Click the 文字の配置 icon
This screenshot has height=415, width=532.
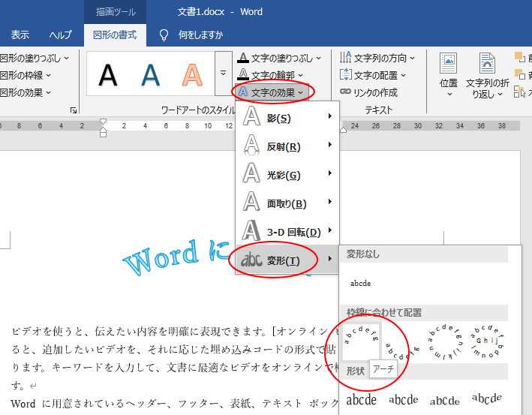tap(345, 74)
